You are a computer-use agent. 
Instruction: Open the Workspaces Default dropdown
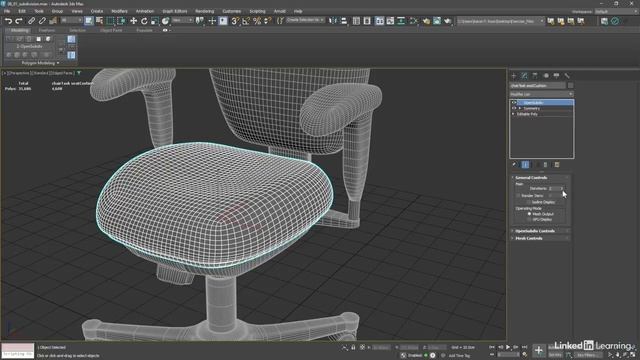pyautogui.click(x=616, y=11)
